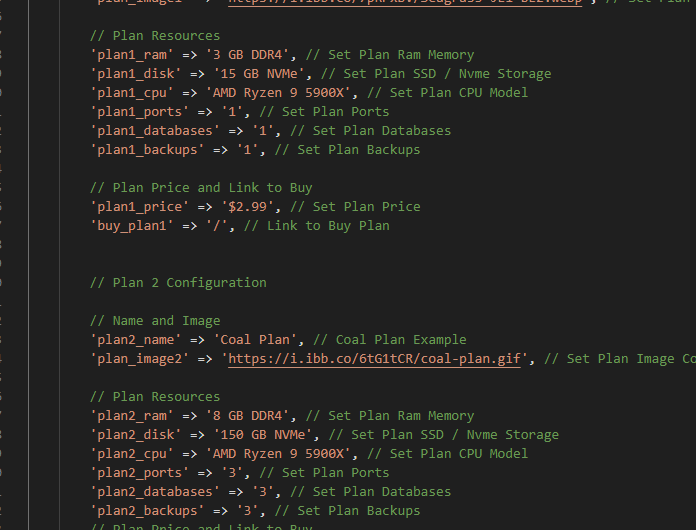Click the 'plan2_databases' key

coord(151,492)
